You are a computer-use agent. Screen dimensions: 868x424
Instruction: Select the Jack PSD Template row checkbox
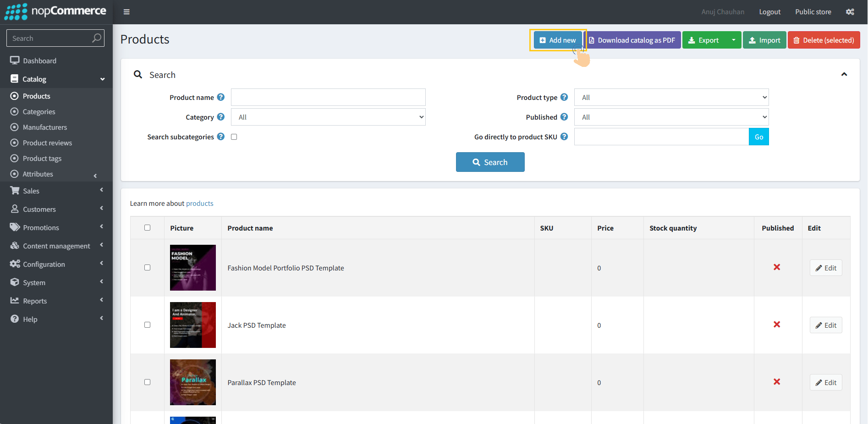[147, 325]
